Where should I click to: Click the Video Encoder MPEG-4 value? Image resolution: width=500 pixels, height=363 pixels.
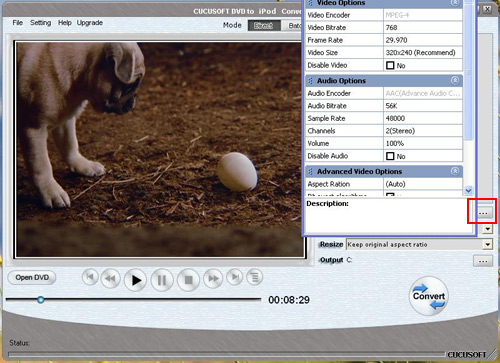(423, 15)
